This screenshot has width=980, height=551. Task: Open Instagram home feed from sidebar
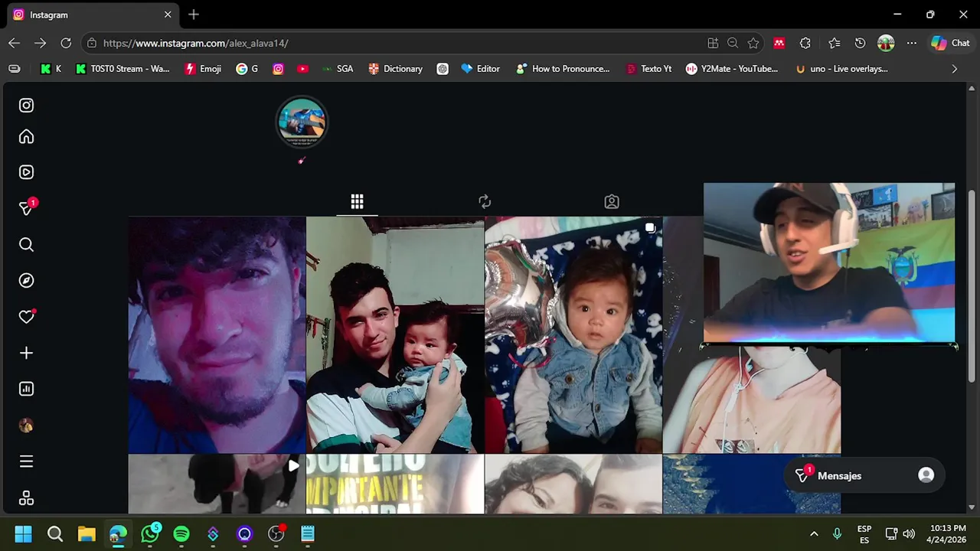coord(26,137)
